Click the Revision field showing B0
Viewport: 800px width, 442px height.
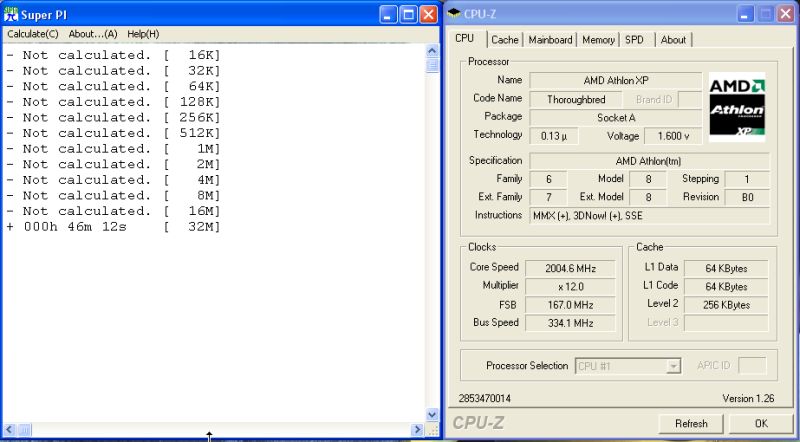(747, 197)
